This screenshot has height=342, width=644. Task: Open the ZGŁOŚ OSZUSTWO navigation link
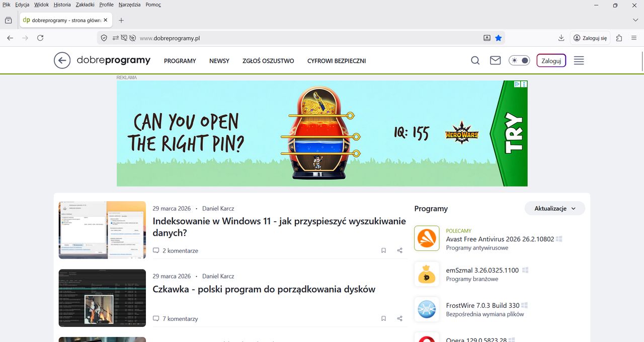pos(268,61)
